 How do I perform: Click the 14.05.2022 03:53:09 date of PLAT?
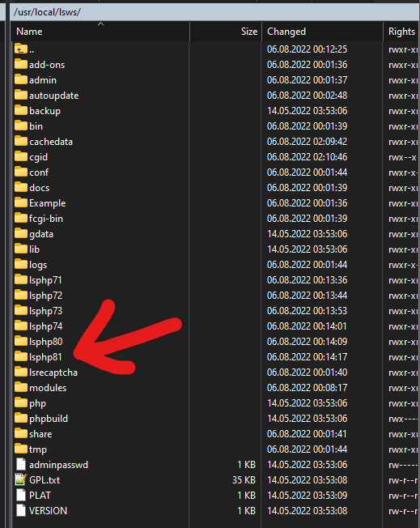tap(307, 496)
